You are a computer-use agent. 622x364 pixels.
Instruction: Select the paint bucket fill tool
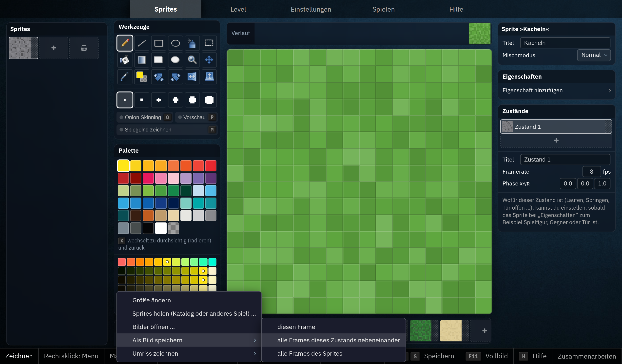coord(125,60)
